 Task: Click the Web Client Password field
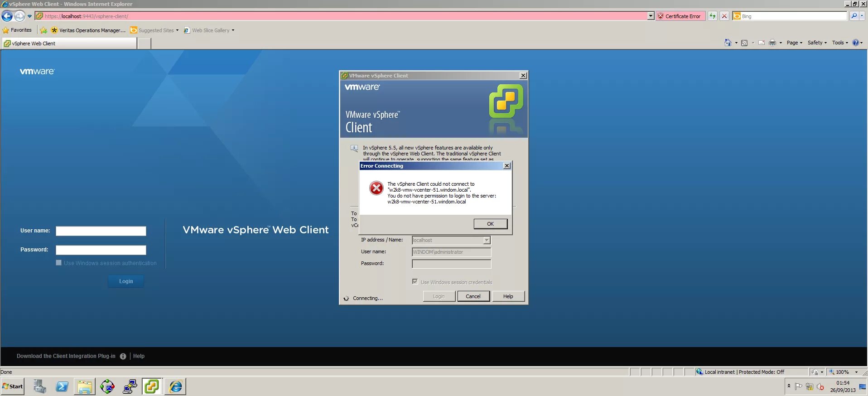[x=101, y=250]
